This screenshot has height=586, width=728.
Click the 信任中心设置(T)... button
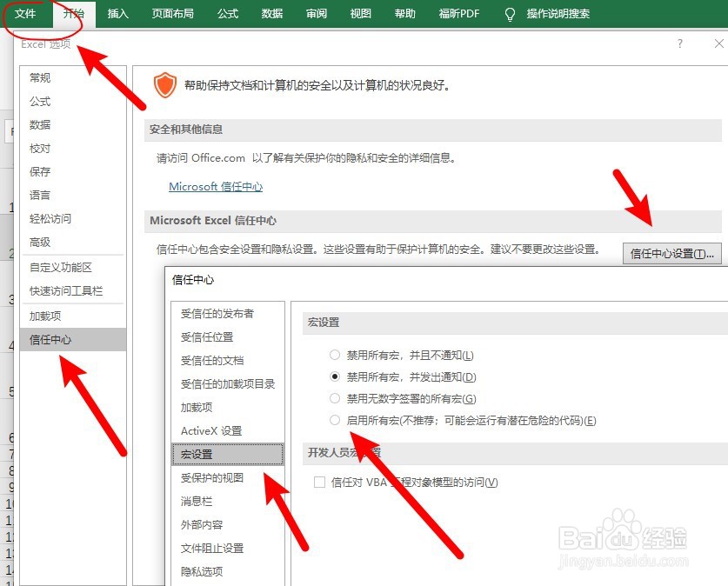671,253
